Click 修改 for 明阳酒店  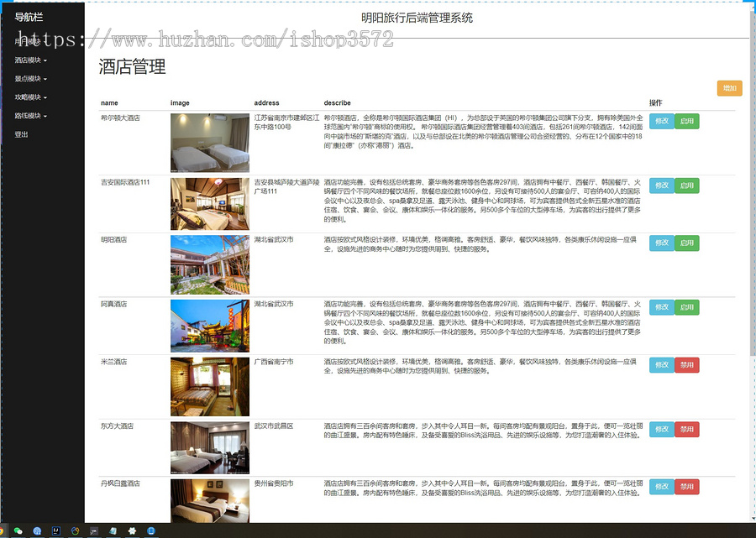[662, 243]
